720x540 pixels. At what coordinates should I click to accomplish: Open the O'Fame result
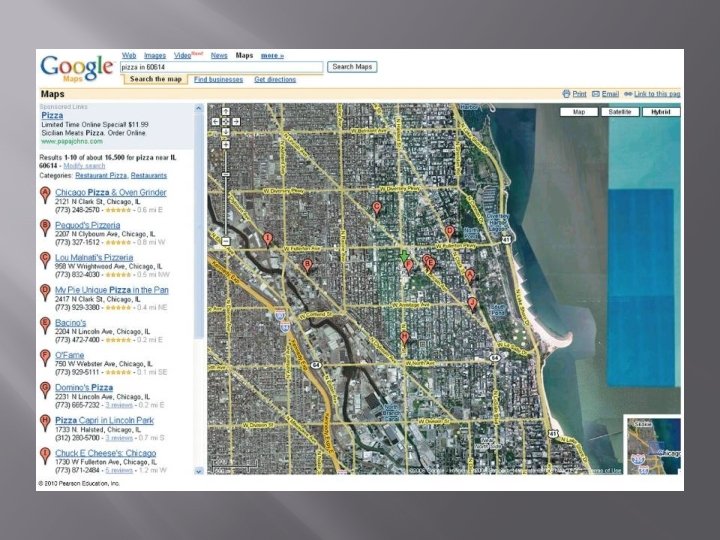coord(70,355)
